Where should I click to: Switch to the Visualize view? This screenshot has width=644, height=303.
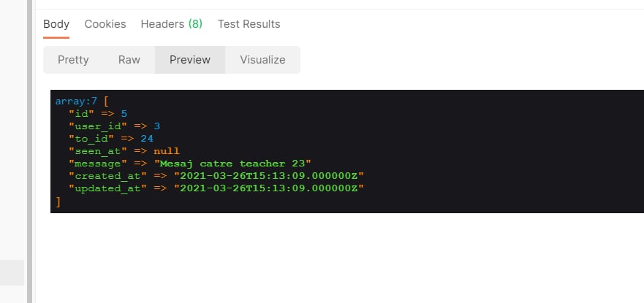(x=262, y=60)
